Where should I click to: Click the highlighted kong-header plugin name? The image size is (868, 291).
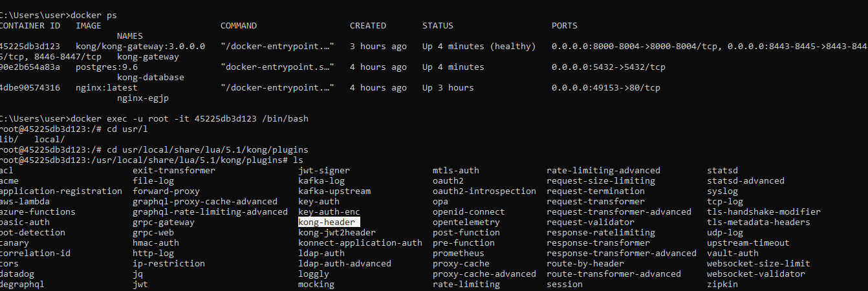[x=327, y=222]
